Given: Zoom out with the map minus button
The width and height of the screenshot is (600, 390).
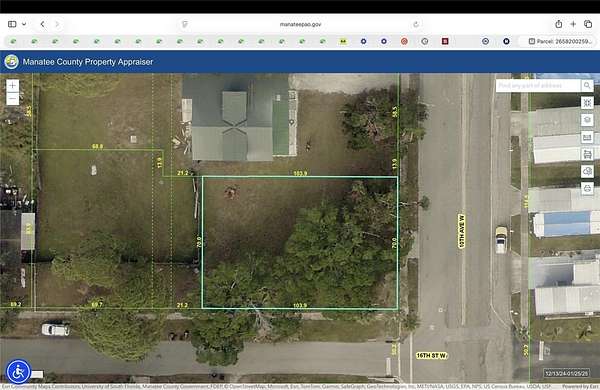Looking at the screenshot, I should tap(13, 99).
